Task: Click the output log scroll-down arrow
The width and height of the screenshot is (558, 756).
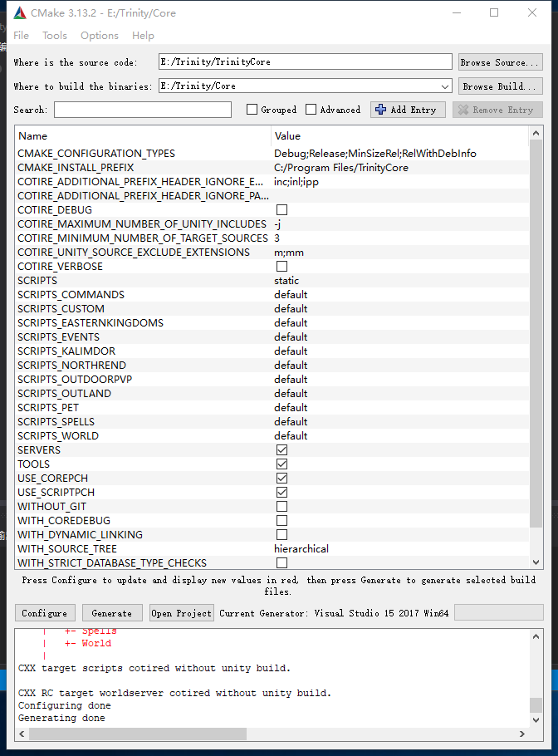Action: pos(536,719)
